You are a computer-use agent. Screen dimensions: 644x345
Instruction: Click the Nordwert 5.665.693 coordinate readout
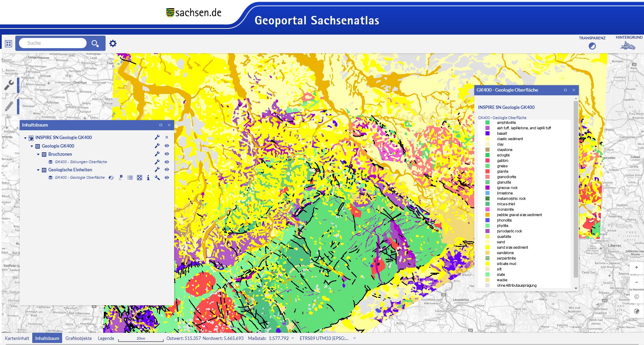pos(223,338)
